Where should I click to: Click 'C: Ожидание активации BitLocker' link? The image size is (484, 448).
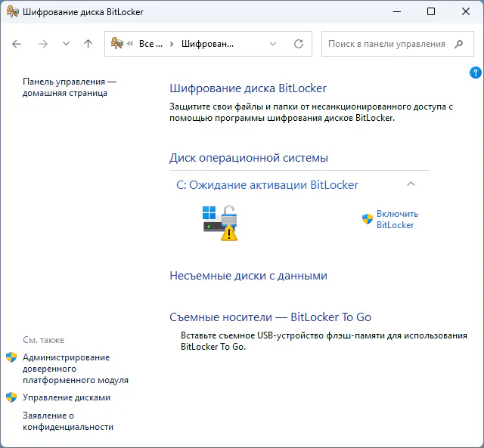[267, 185]
